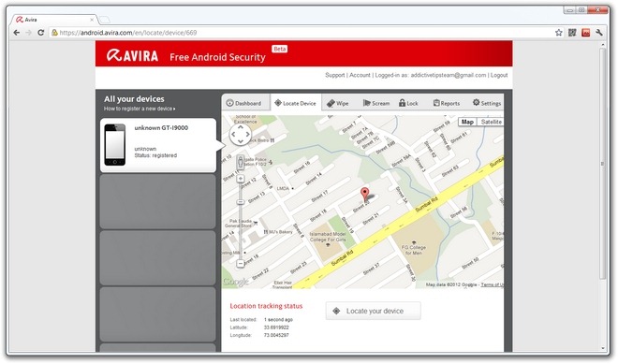Switch map to Map view

467,122
